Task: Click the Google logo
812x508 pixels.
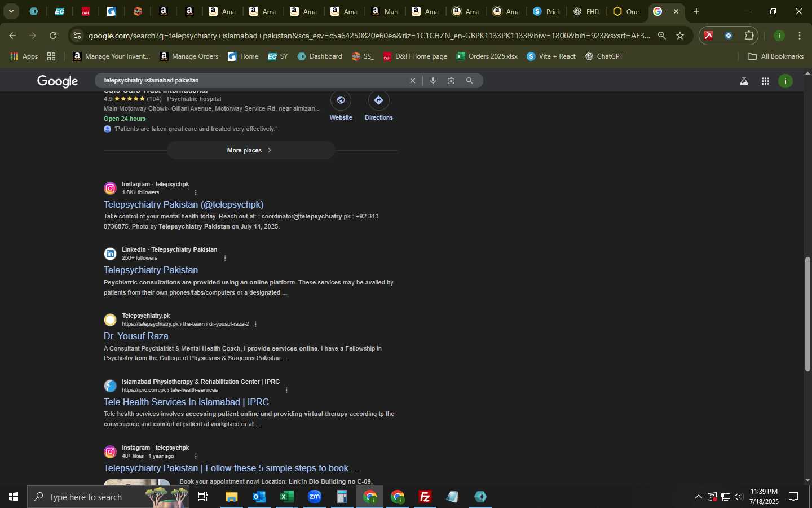Action: [58, 81]
